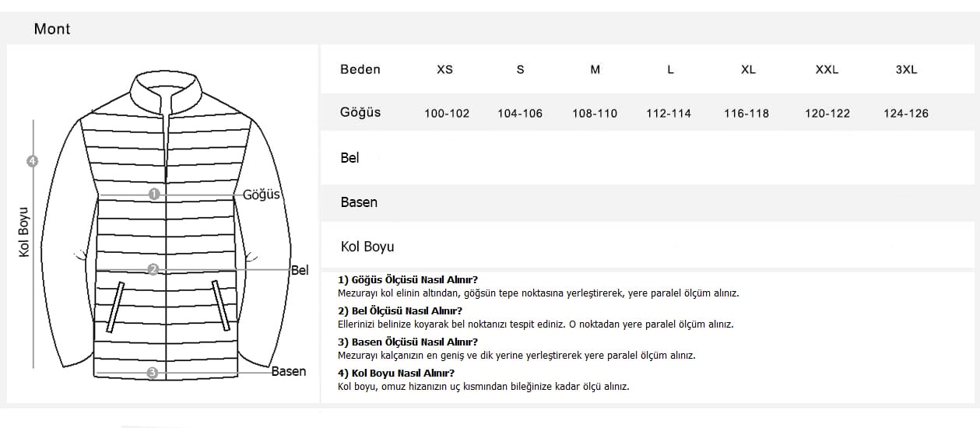Click the Mont title heading

coord(52,29)
